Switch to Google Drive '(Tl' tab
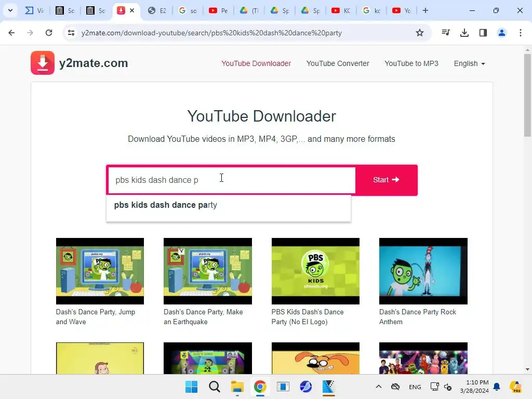The width and height of the screenshot is (532, 399). point(249,10)
